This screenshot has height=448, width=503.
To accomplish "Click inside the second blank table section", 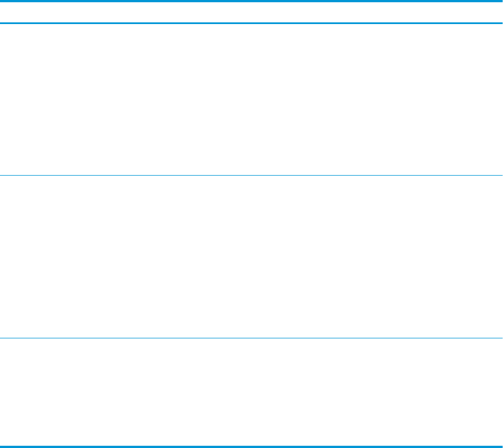I will 251,257.
